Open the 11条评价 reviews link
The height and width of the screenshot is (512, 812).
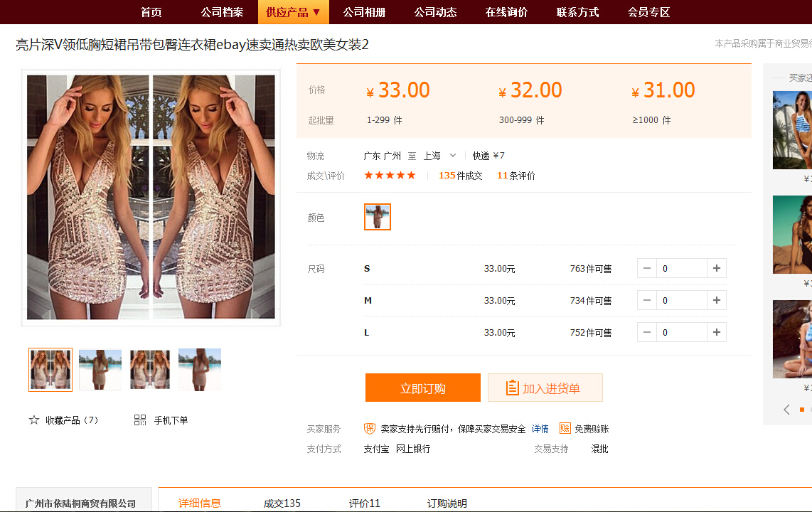point(516,176)
